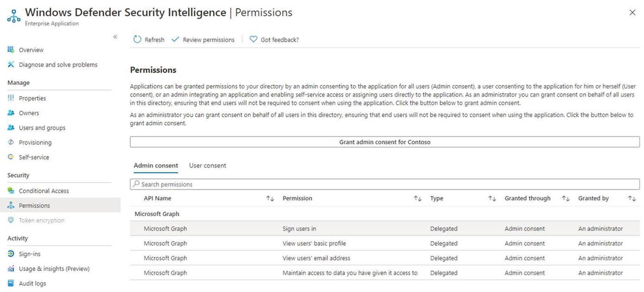Click the Got feedback heart icon
Image resolution: width=644 pixels, height=292 pixels.
253,40
